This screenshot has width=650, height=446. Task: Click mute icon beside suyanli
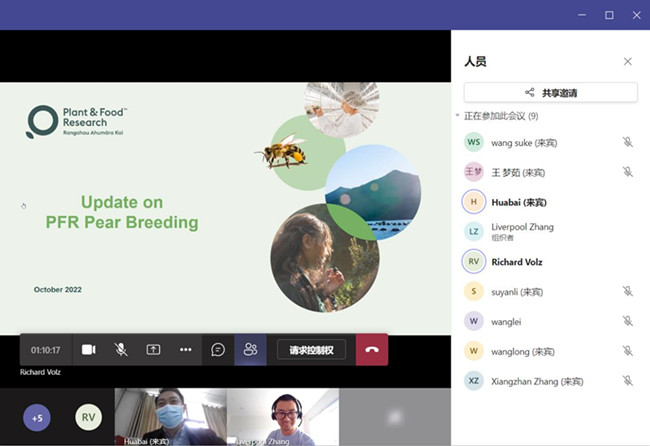click(628, 291)
